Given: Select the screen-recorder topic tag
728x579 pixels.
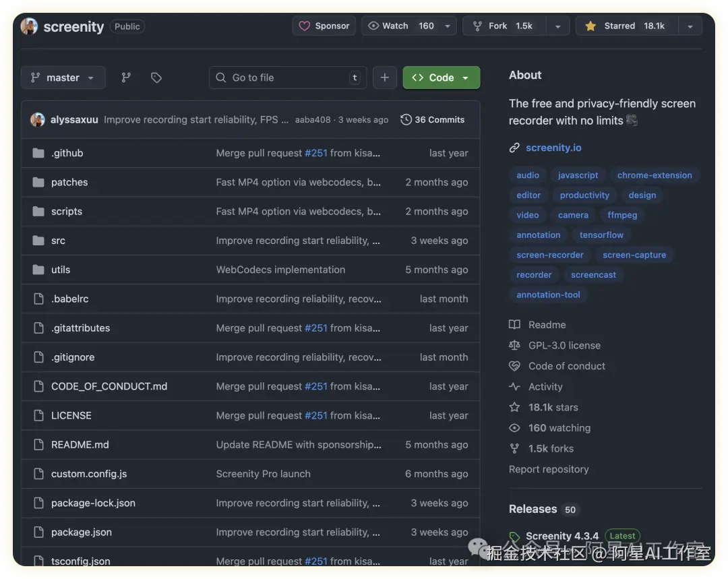Looking at the screenshot, I should (550, 255).
